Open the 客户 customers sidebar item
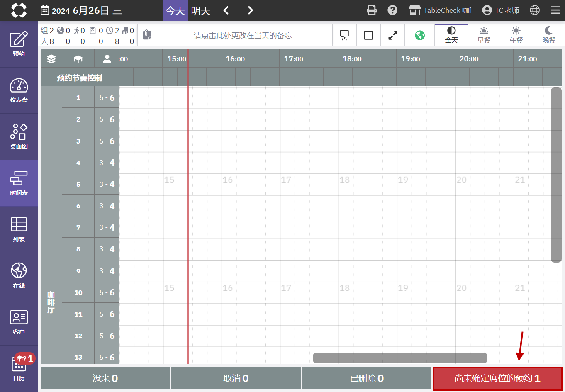This screenshot has width=565, height=392. point(19,322)
